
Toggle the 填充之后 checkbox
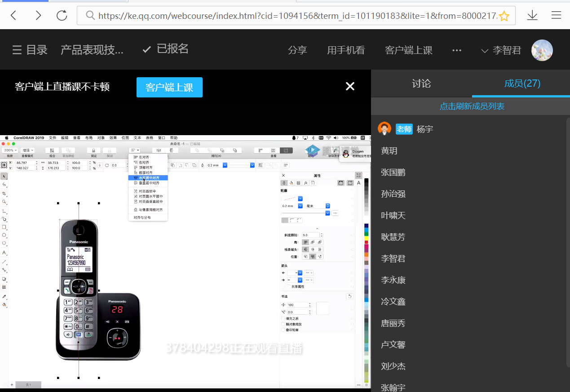point(283,318)
